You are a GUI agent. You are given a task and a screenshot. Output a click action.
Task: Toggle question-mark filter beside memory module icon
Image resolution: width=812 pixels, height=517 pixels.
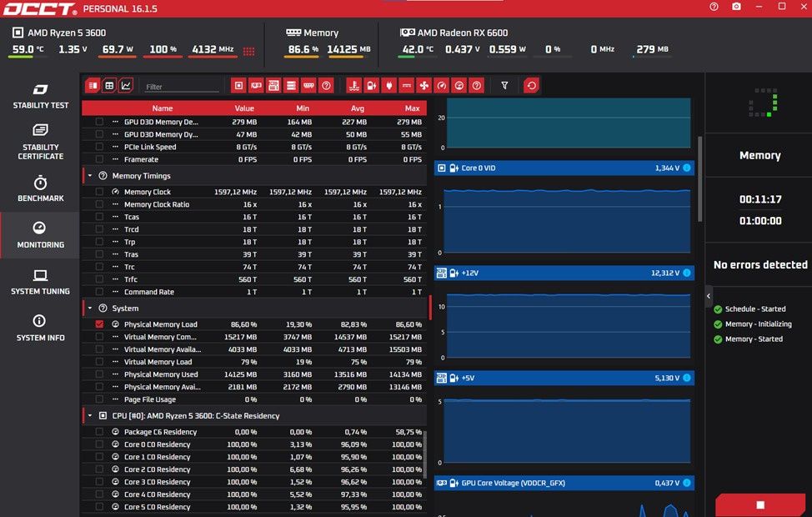tap(326, 86)
